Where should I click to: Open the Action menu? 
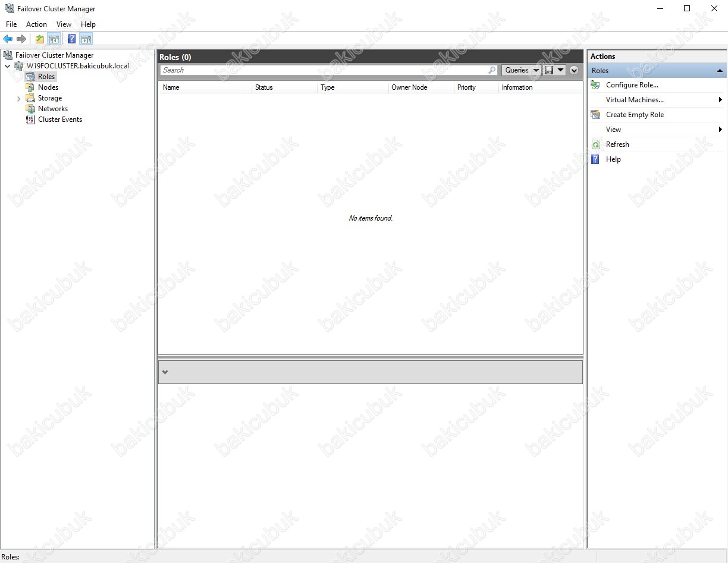coord(36,24)
